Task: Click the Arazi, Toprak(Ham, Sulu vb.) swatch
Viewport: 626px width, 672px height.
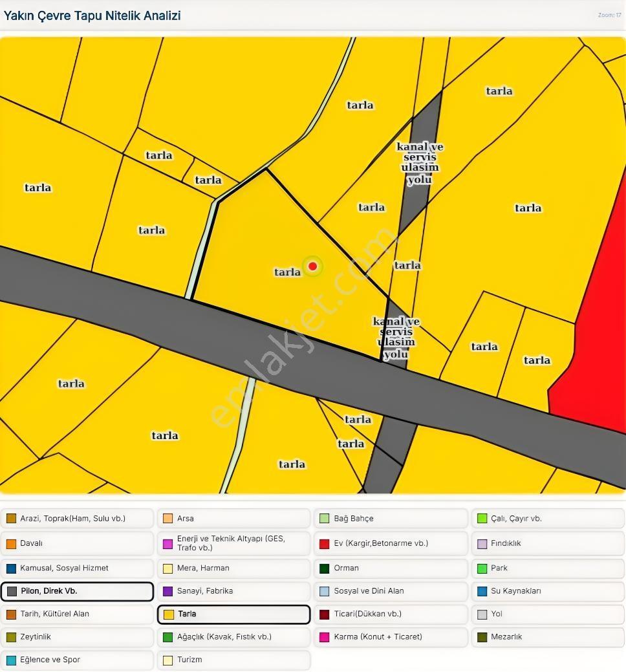Action: (x=12, y=519)
